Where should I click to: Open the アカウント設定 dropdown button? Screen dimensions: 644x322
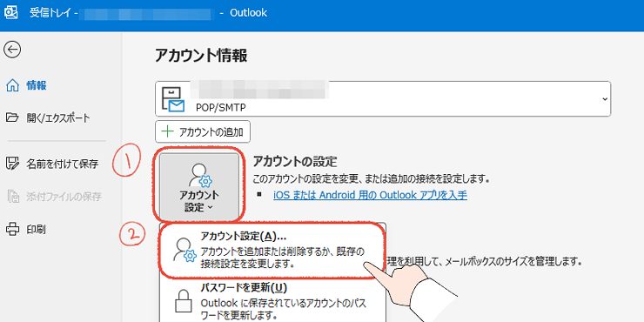pyautogui.click(x=199, y=187)
